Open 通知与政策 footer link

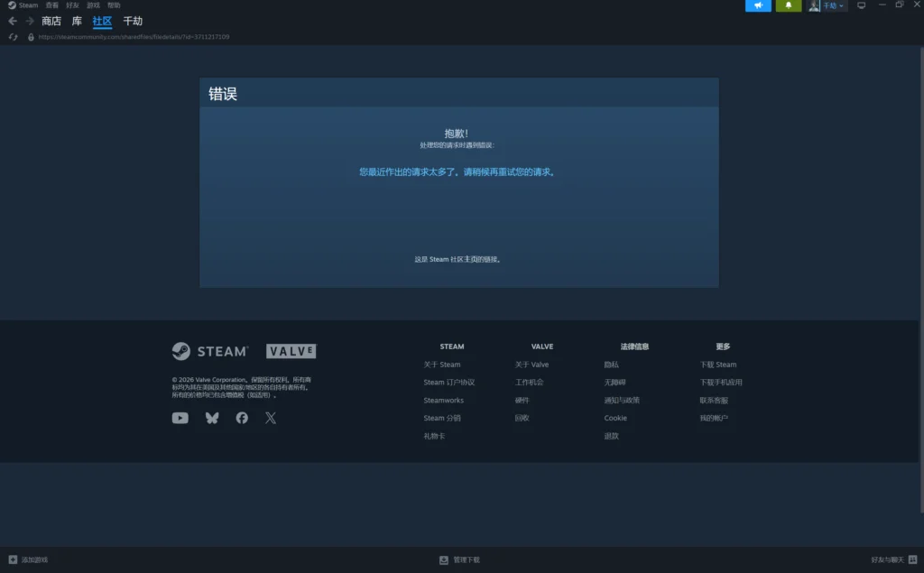622,401
